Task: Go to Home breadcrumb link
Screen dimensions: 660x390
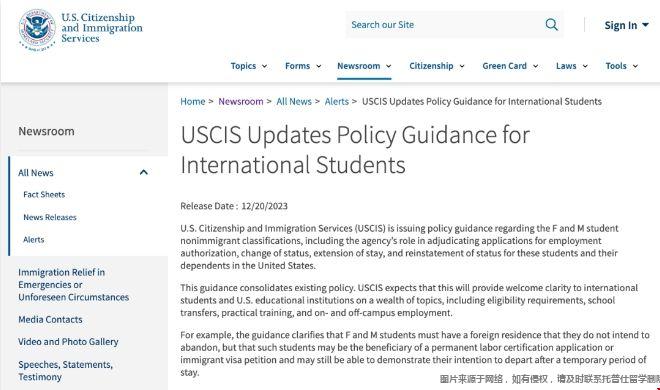Action: tap(192, 101)
